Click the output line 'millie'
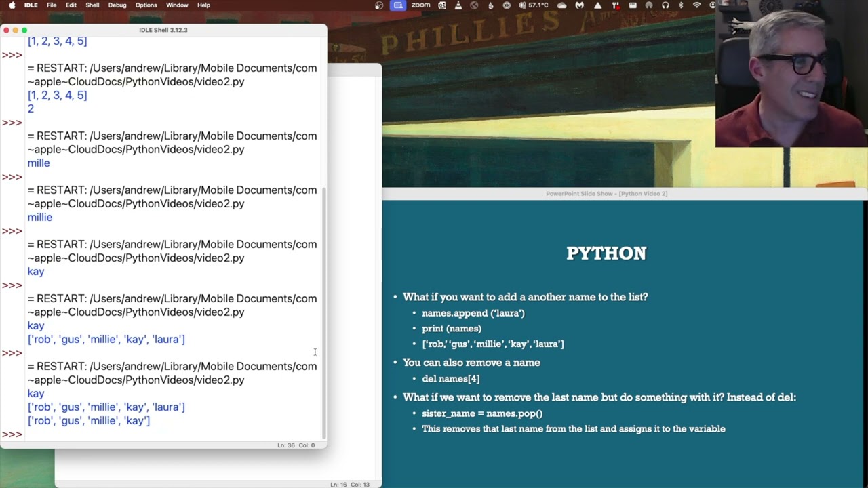The height and width of the screenshot is (488, 868). (40, 217)
